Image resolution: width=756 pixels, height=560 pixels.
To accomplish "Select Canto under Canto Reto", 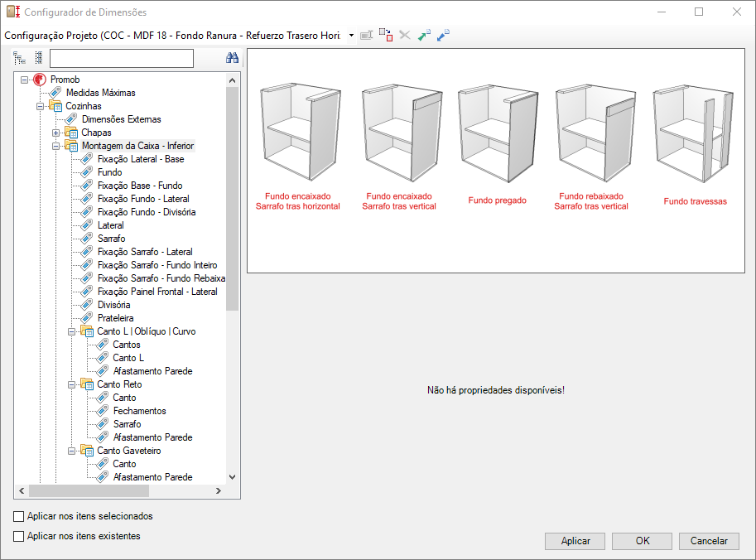I will pos(124,398).
